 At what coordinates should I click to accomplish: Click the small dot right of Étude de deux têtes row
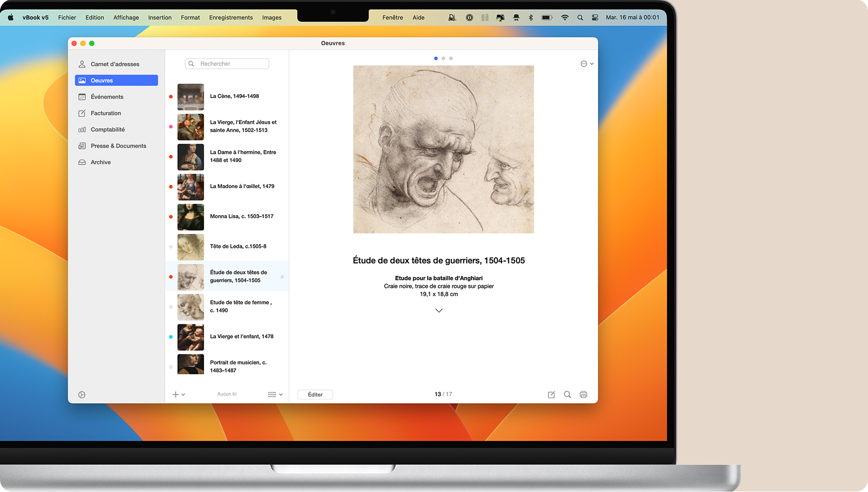(x=282, y=277)
